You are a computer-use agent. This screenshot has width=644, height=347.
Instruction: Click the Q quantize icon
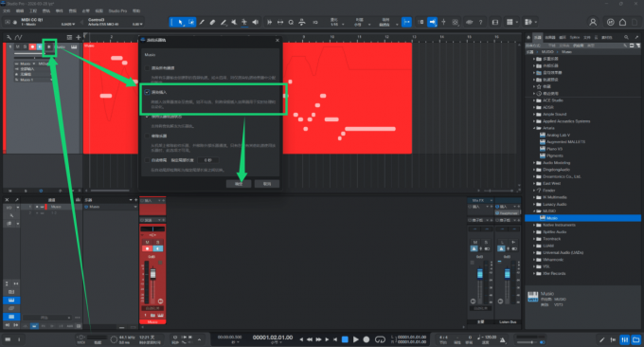pos(291,22)
